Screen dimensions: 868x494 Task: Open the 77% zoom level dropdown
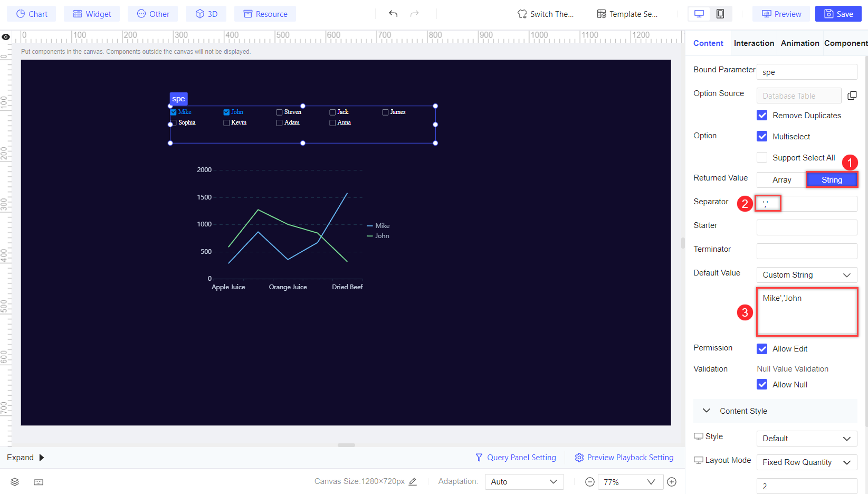coord(629,482)
